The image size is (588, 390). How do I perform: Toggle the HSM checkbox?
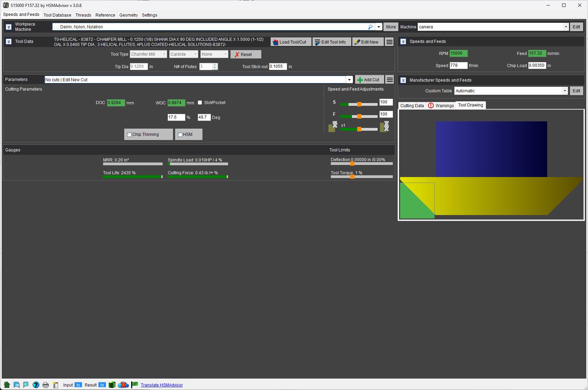click(x=180, y=134)
